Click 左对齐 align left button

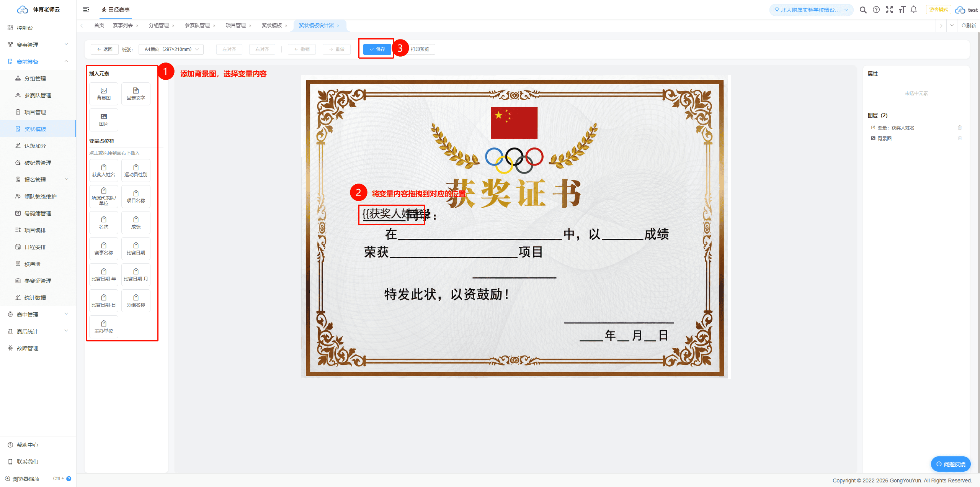pos(229,49)
